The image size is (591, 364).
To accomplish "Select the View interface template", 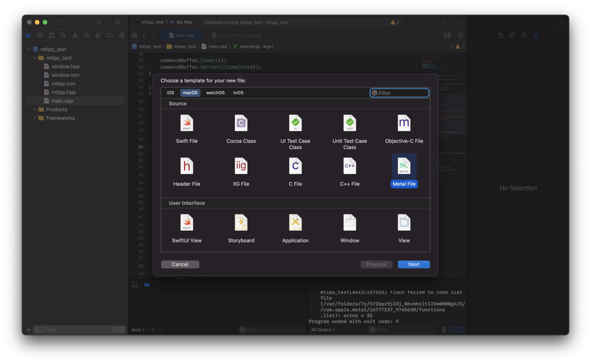I will click(x=404, y=229).
